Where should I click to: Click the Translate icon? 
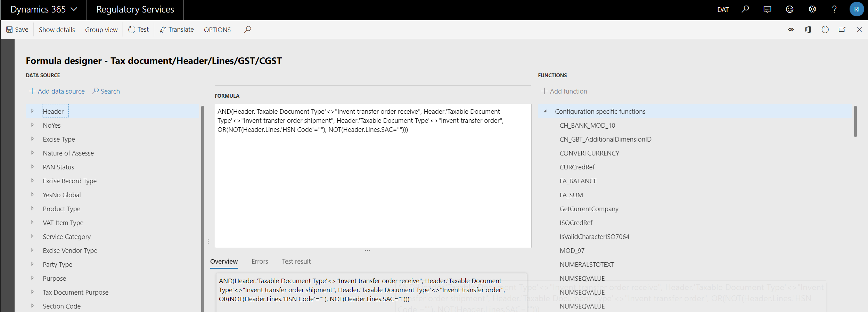click(163, 30)
